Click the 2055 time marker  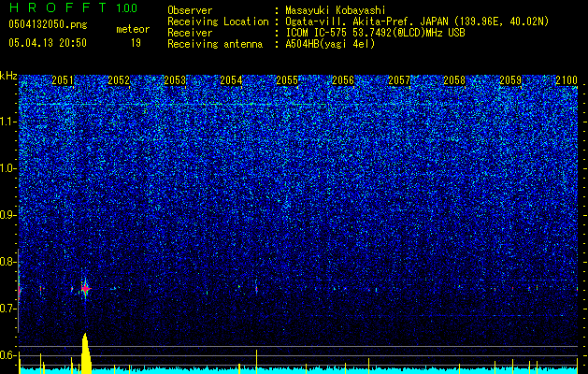(287, 80)
